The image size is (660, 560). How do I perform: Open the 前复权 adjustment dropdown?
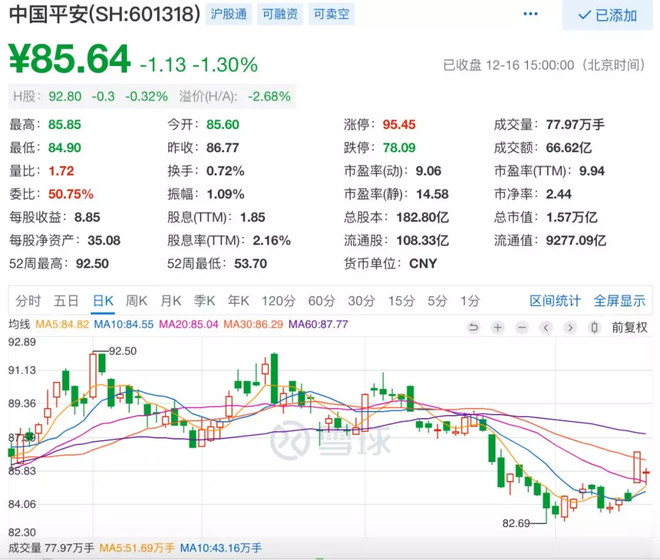(629, 327)
